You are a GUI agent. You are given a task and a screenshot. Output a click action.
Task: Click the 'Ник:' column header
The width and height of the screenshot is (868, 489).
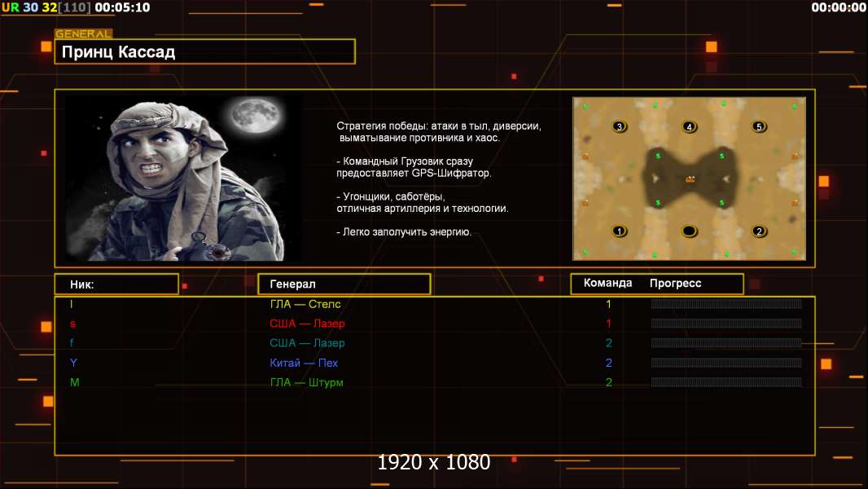coord(116,284)
